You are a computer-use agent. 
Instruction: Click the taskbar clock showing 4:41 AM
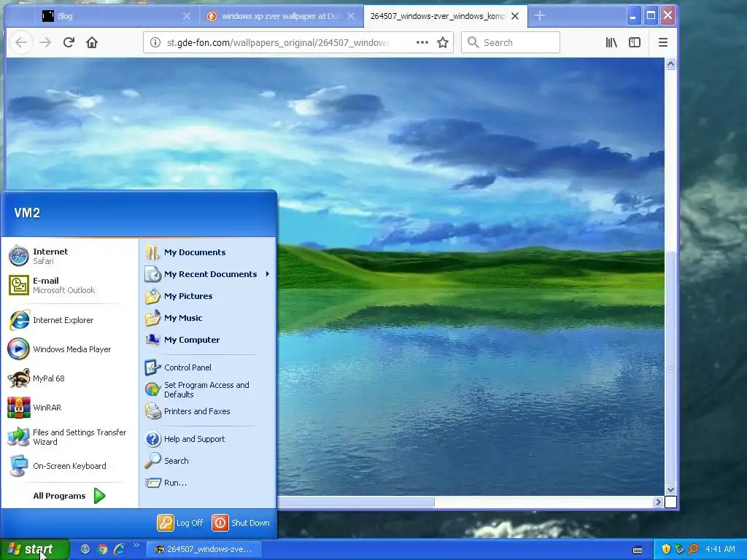pos(720,549)
